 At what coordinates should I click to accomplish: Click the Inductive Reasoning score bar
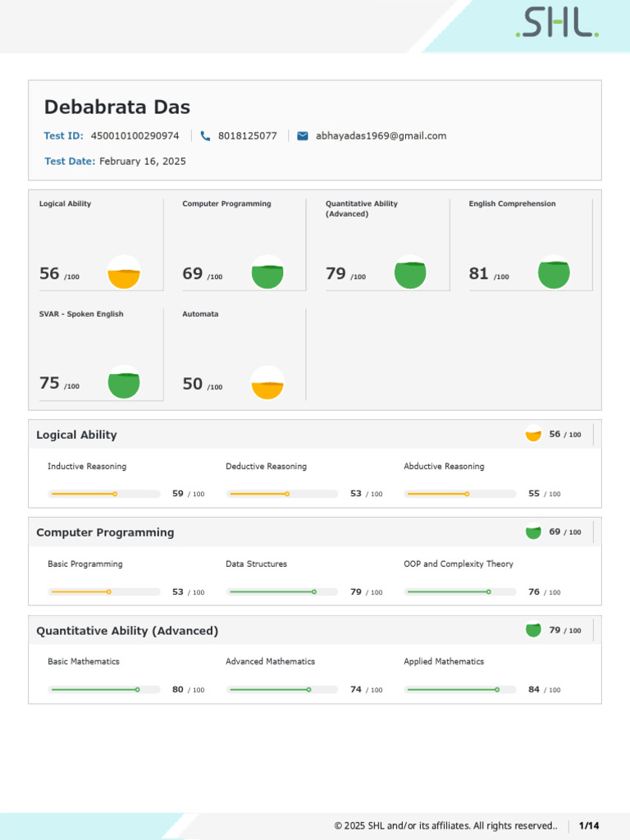click(x=104, y=494)
